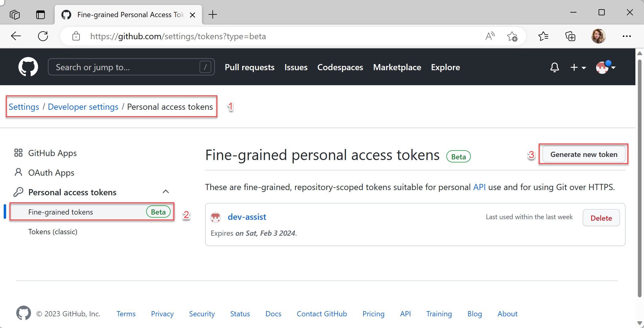Click the dev-assist token avatar icon
644x328 pixels.
tap(215, 217)
